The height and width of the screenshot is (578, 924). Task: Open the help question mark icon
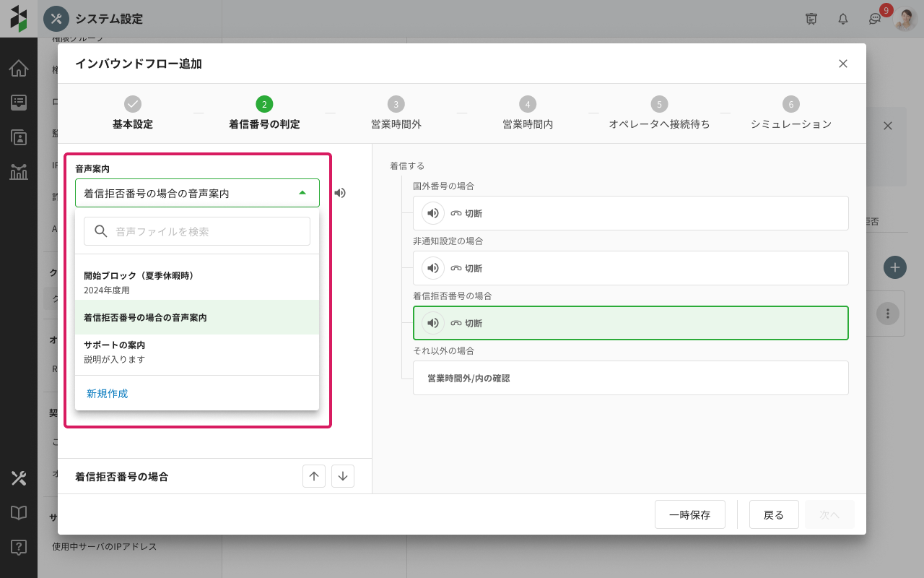(19, 548)
